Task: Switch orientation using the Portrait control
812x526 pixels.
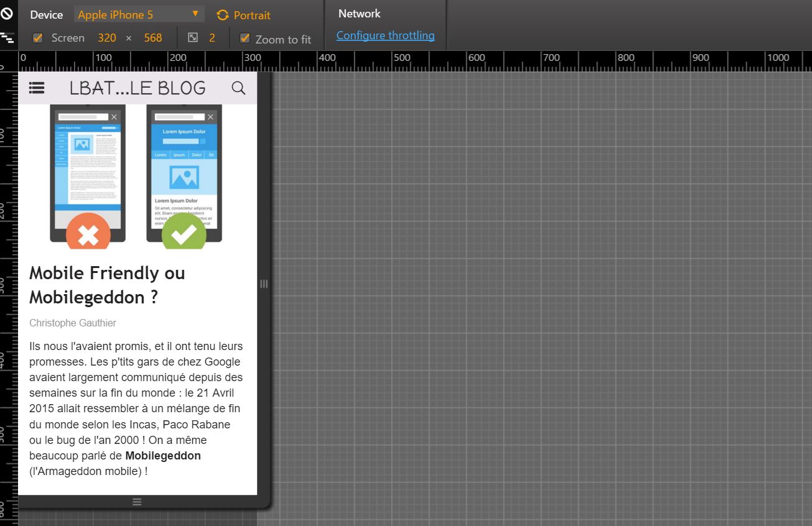Action: [x=251, y=16]
